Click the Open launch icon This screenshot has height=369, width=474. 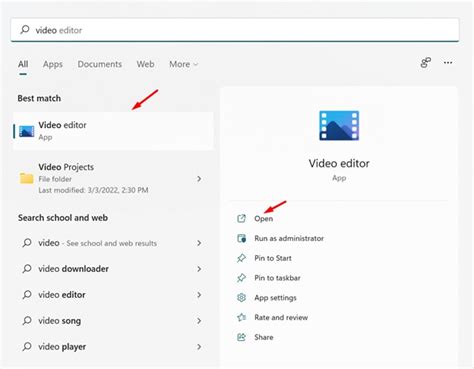(x=241, y=218)
